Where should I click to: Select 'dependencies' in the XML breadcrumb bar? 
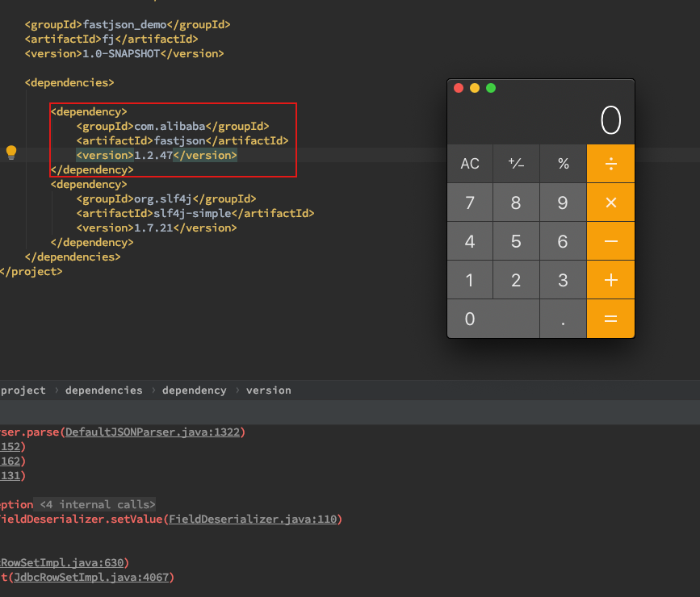[x=104, y=390]
